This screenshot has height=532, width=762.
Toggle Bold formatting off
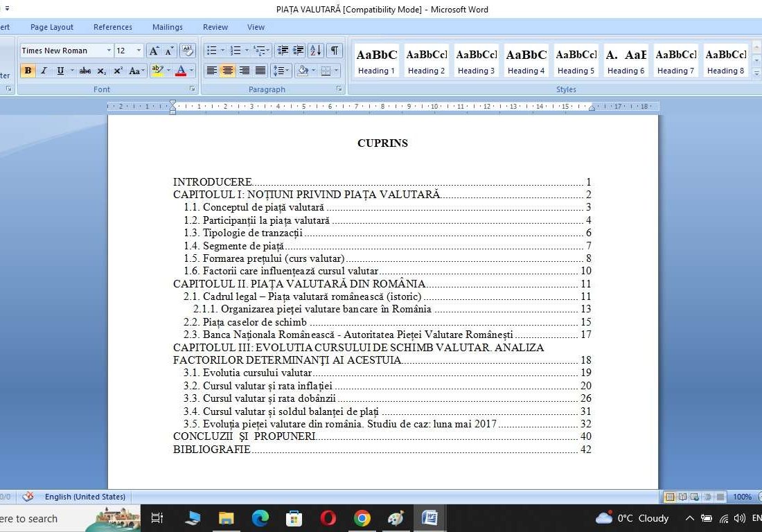coord(28,71)
